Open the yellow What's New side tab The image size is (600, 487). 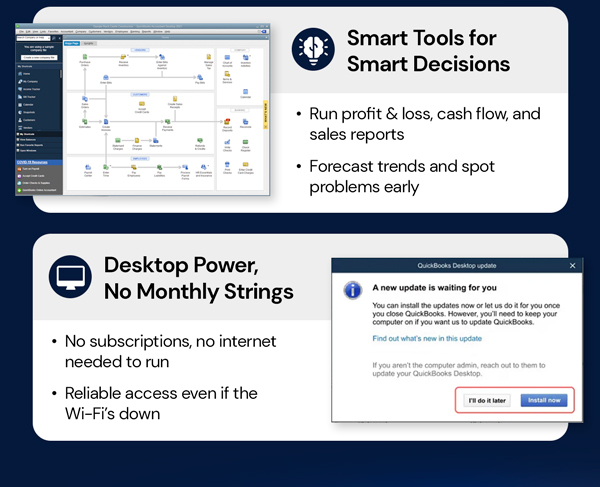[x=265, y=114]
